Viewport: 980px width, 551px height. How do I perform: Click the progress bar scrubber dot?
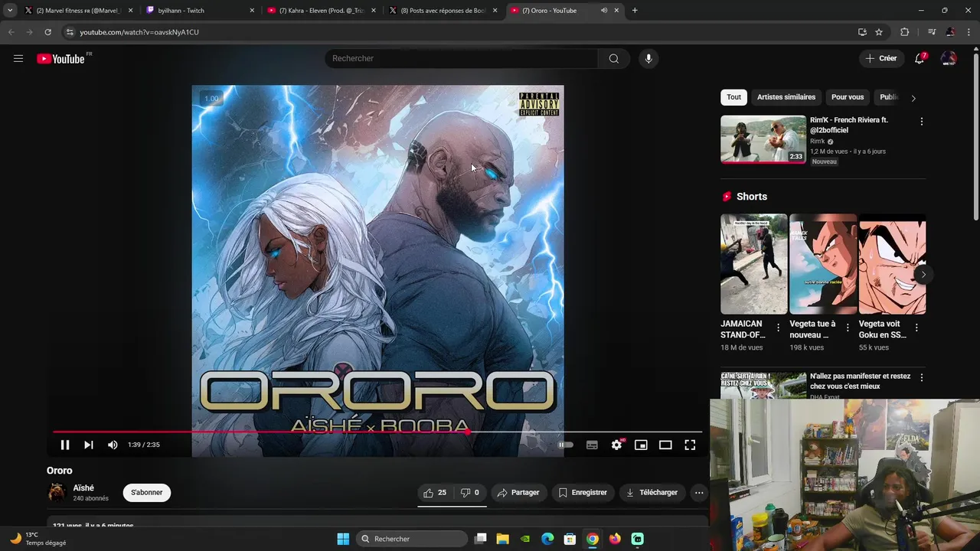[468, 432]
